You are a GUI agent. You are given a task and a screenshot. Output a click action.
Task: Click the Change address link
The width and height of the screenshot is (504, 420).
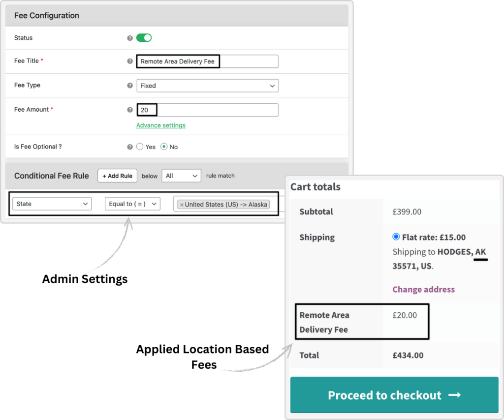[423, 290]
